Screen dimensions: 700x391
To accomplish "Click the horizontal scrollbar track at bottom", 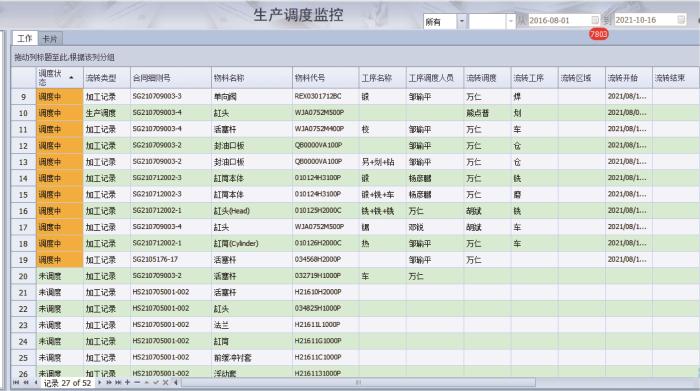I will (357, 383).
